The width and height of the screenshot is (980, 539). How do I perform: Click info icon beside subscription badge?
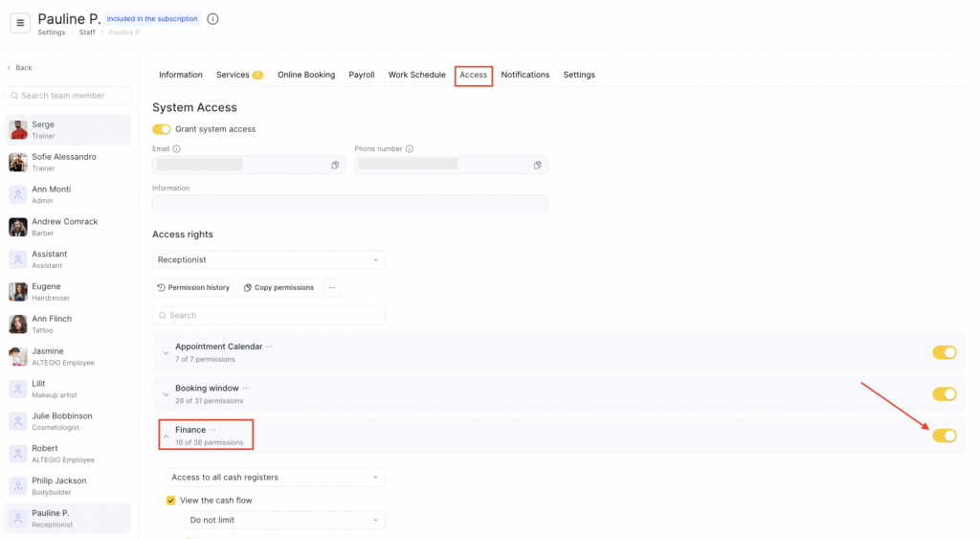[x=212, y=19]
